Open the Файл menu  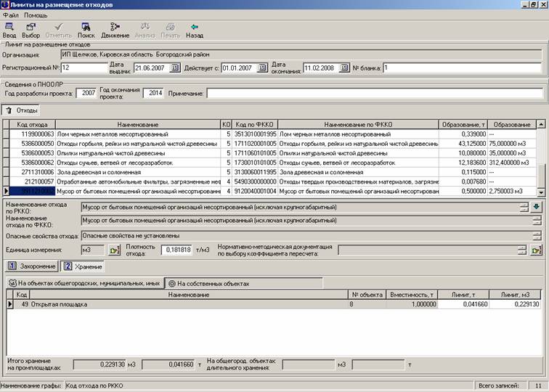[11, 15]
